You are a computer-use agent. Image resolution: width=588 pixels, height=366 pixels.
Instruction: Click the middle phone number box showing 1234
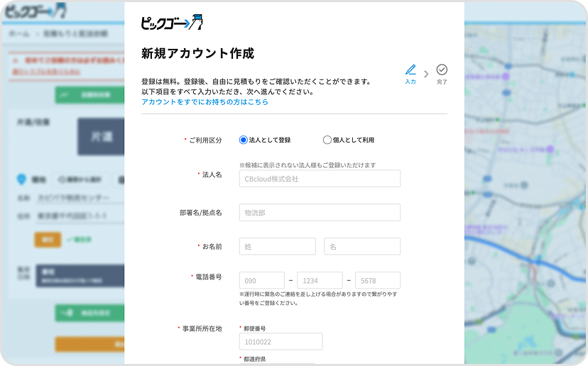[320, 280]
